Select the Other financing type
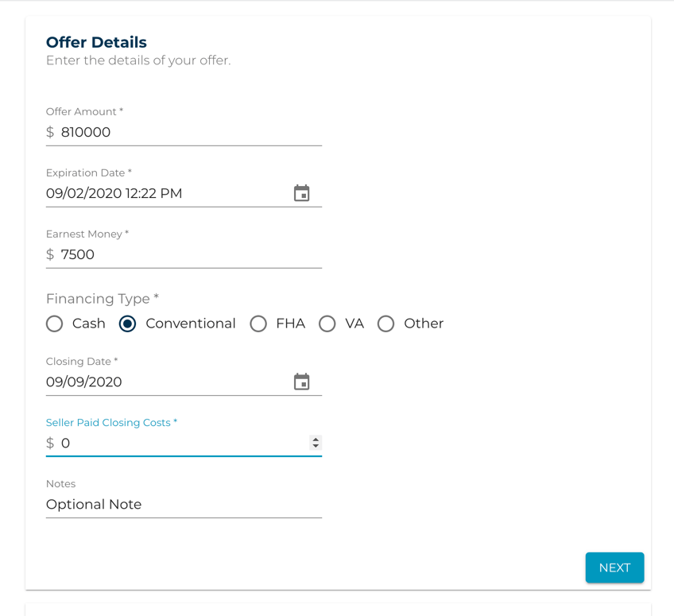Image resolution: width=674 pixels, height=616 pixels. pyautogui.click(x=386, y=323)
